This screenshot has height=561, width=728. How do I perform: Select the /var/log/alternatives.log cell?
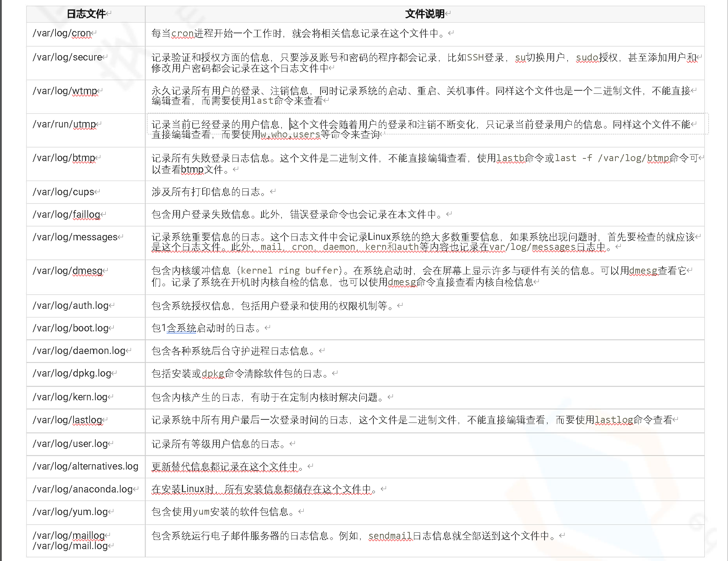tap(85, 466)
